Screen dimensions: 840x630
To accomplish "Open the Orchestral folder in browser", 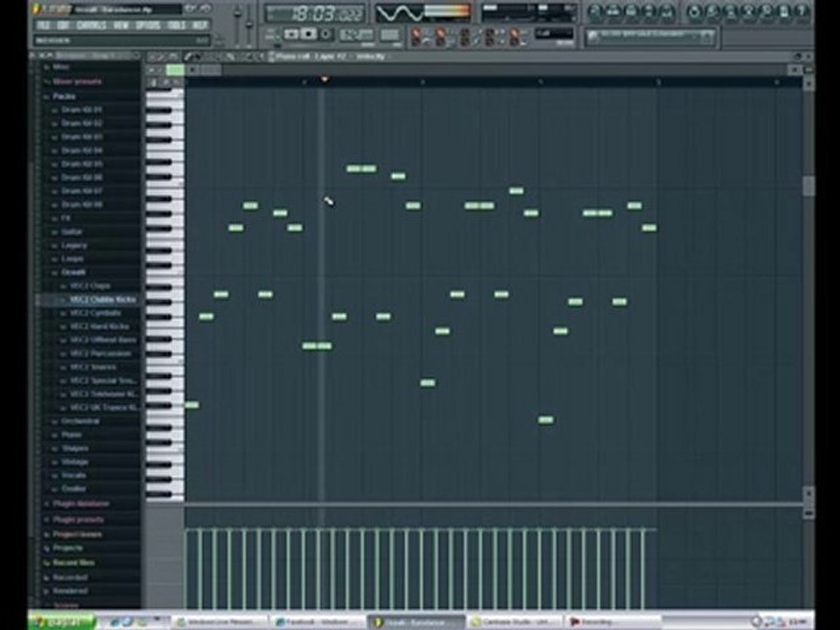I will coord(80,421).
